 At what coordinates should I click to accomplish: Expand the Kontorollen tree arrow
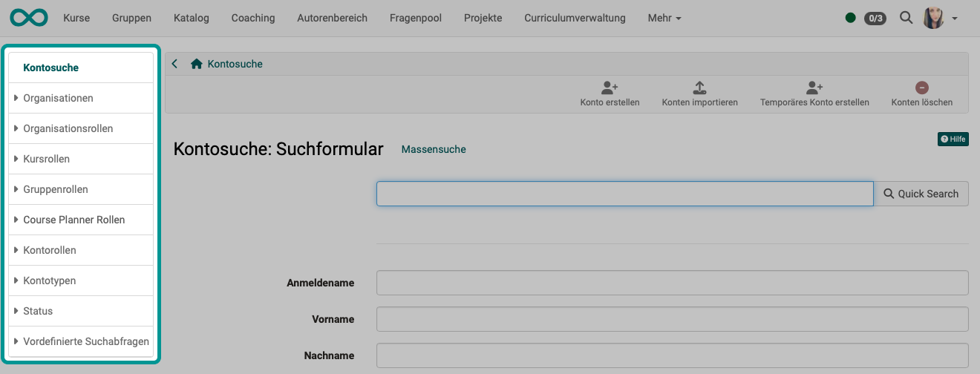point(16,250)
